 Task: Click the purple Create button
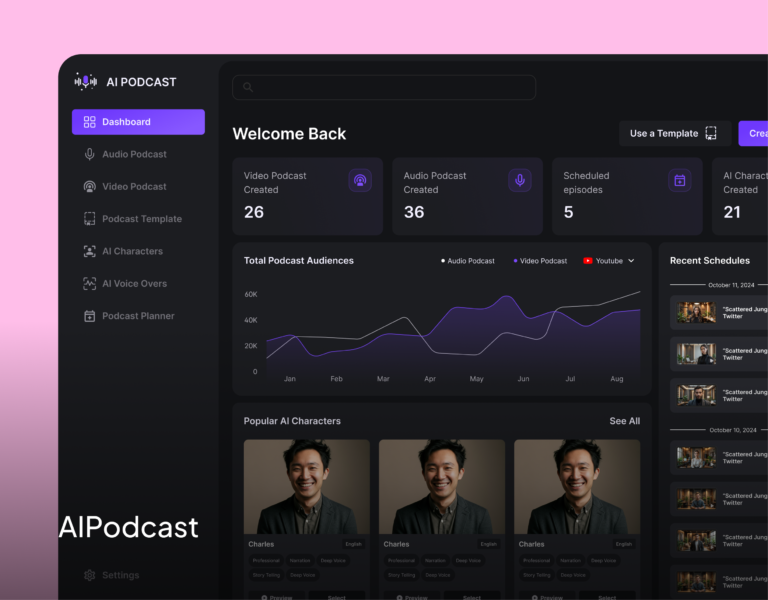(753, 133)
